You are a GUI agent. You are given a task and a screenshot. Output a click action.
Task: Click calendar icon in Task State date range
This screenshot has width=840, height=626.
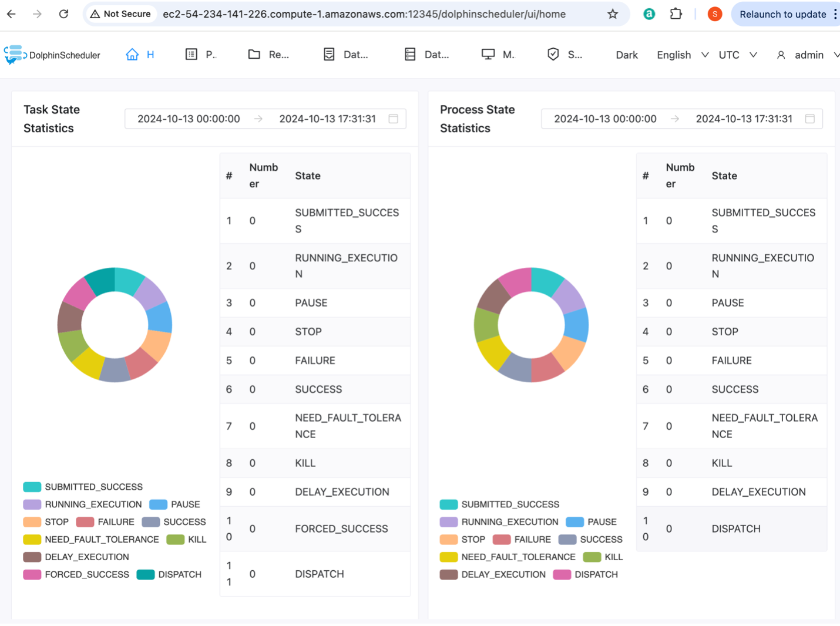[394, 119]
